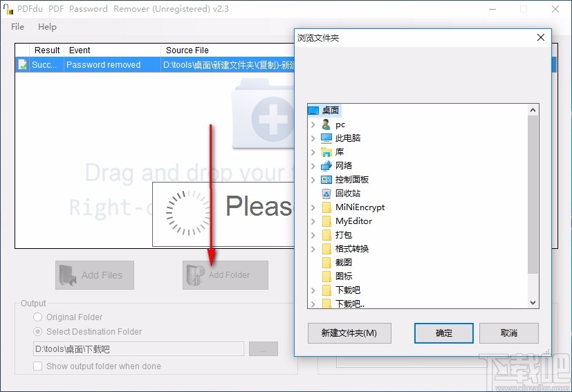Click the pc user icon in folder tree
The width and height of the screenshot is (572, 392).
(x=326, y=124)
